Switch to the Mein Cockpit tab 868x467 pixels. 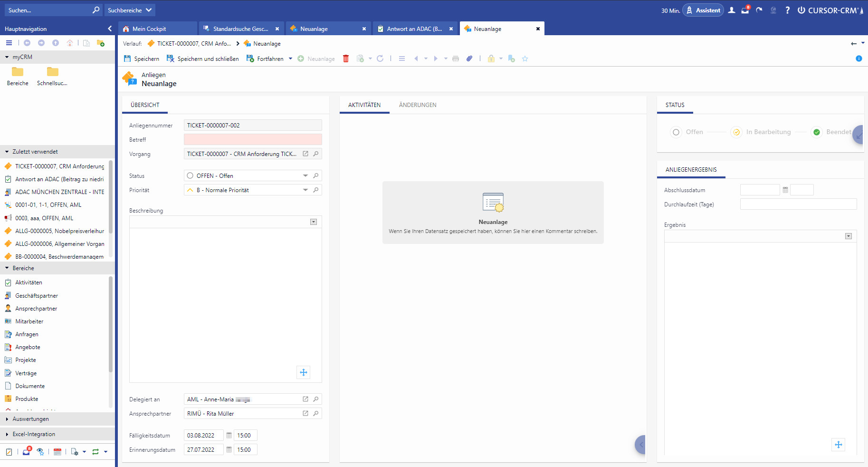click(149, 29)
